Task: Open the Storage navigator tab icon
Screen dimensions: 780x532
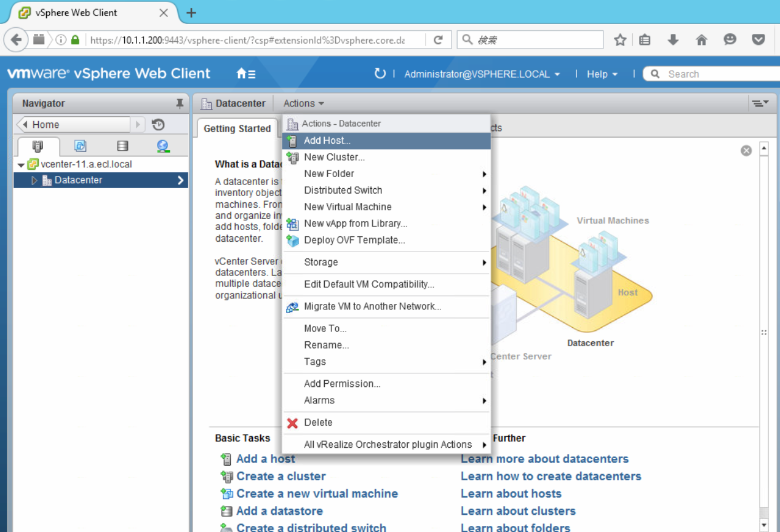Action: point(122,146)
